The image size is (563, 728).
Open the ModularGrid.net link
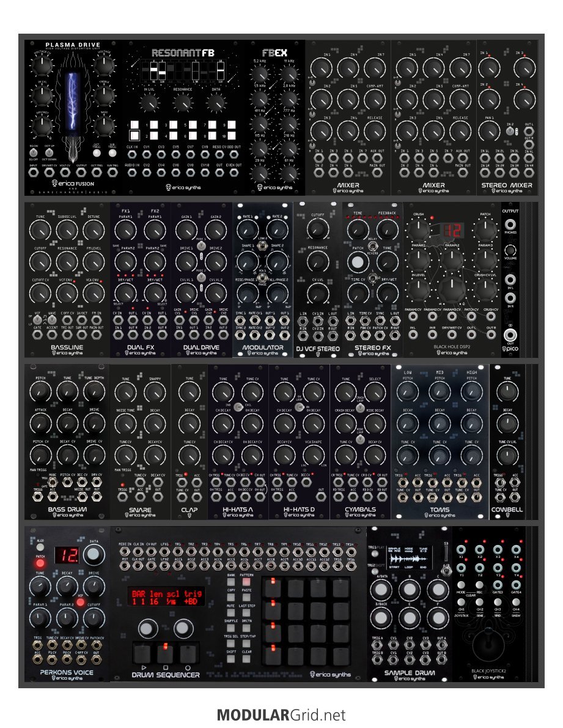click(281, 715)
